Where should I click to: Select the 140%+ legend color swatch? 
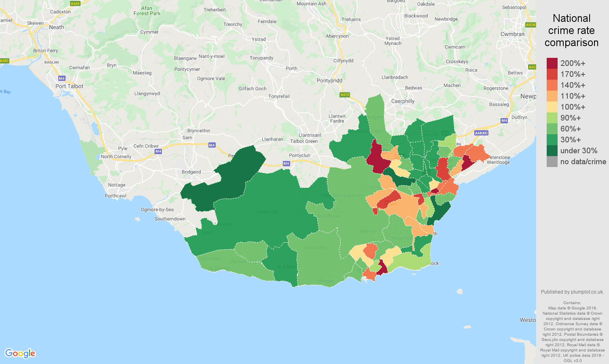(x=552, y=85)
